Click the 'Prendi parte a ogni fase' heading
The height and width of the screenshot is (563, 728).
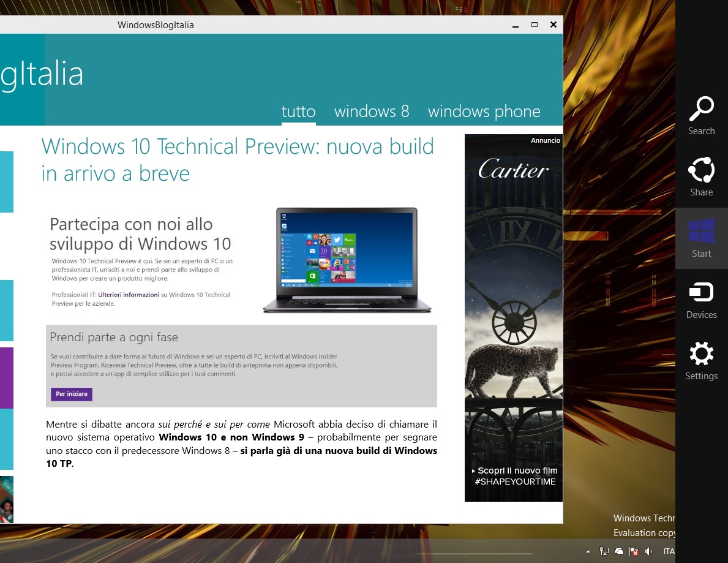(x=114, y=337)
